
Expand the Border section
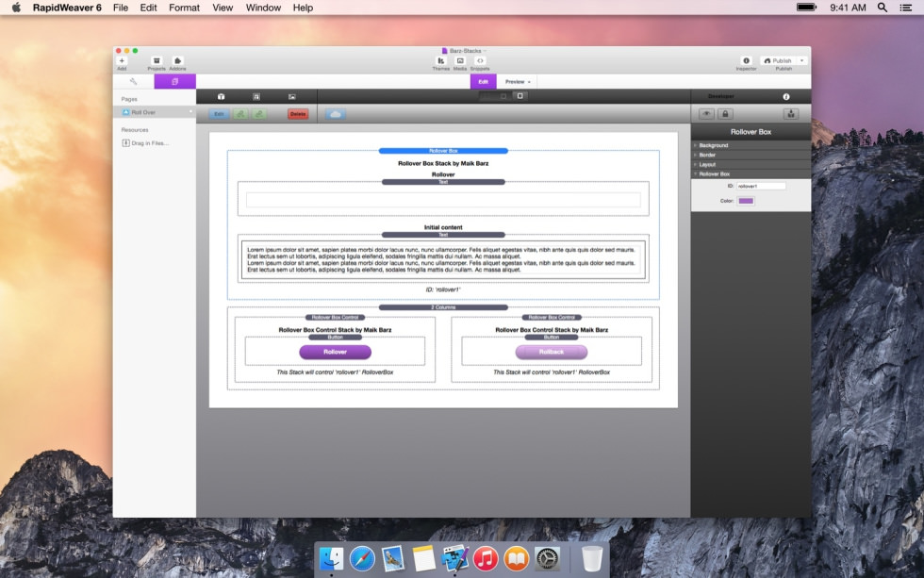[x=751, y=155]
